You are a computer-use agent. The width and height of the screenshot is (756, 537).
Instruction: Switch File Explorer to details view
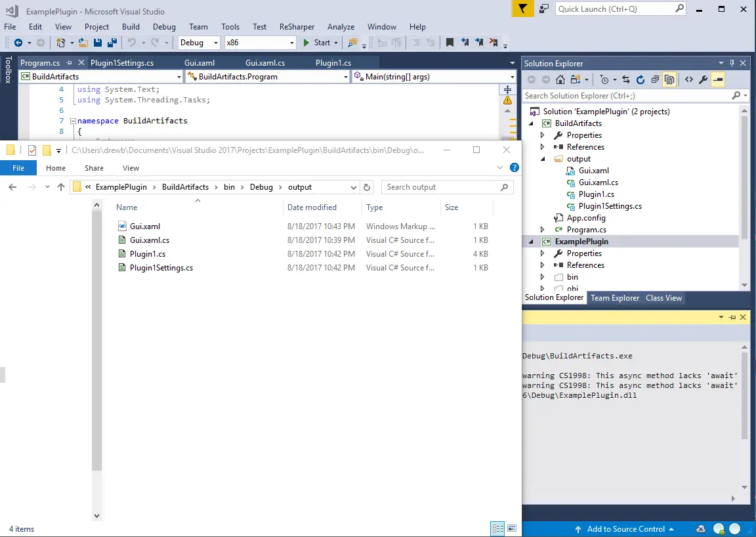tap(497, 528)
